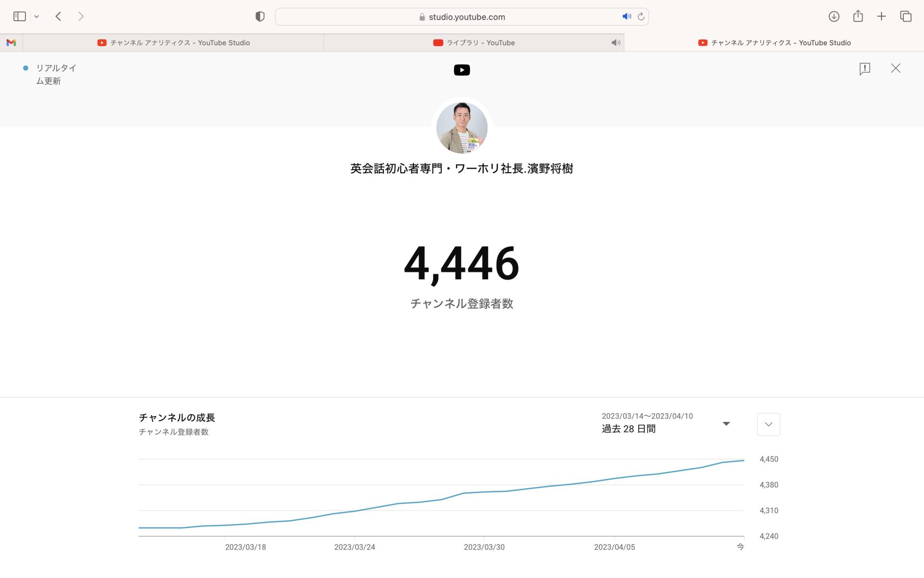Go back to the previous page
924x578 pixels.
pyautogui.click(x=58, y=17)
